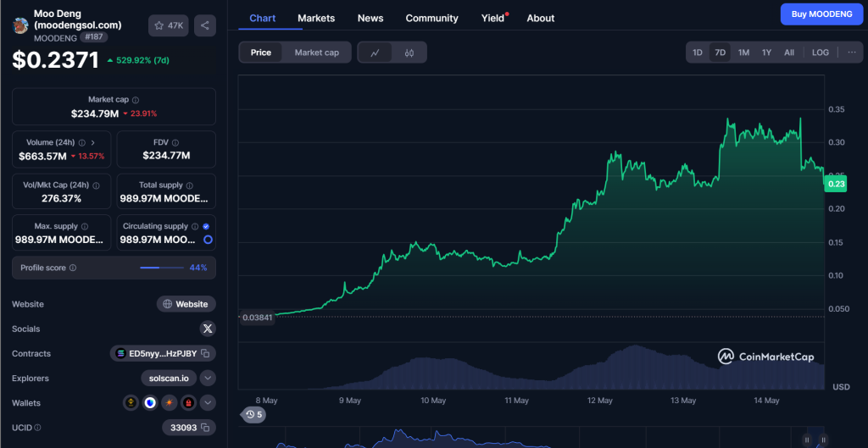Click the Buy MOODENG button

821,14
